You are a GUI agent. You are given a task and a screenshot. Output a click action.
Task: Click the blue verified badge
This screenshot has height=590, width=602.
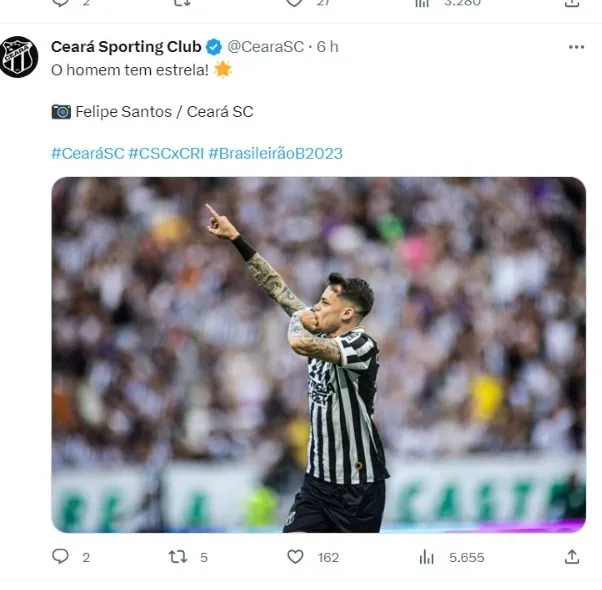(x=214, y=47)
